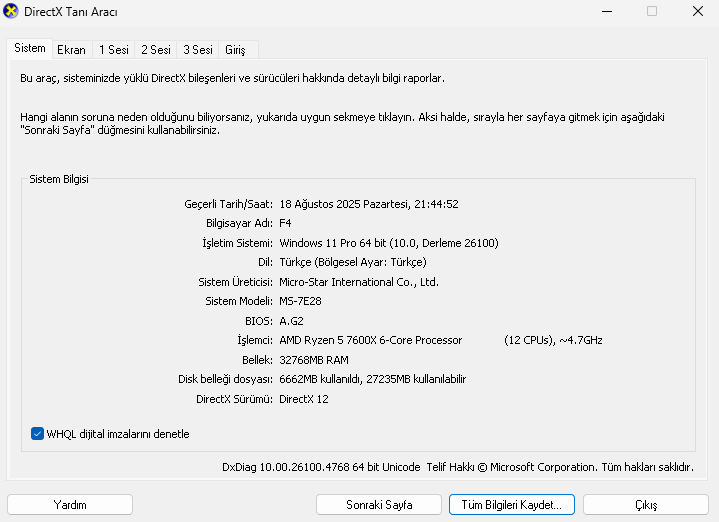Click the BIOS value A.G2
The height and width of the screenshot is (522, 719).
292,321
